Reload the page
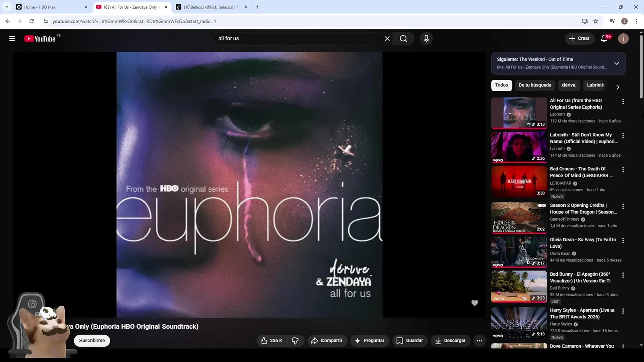The height and width of the screenshot is (362, 644). pos(31,21)
